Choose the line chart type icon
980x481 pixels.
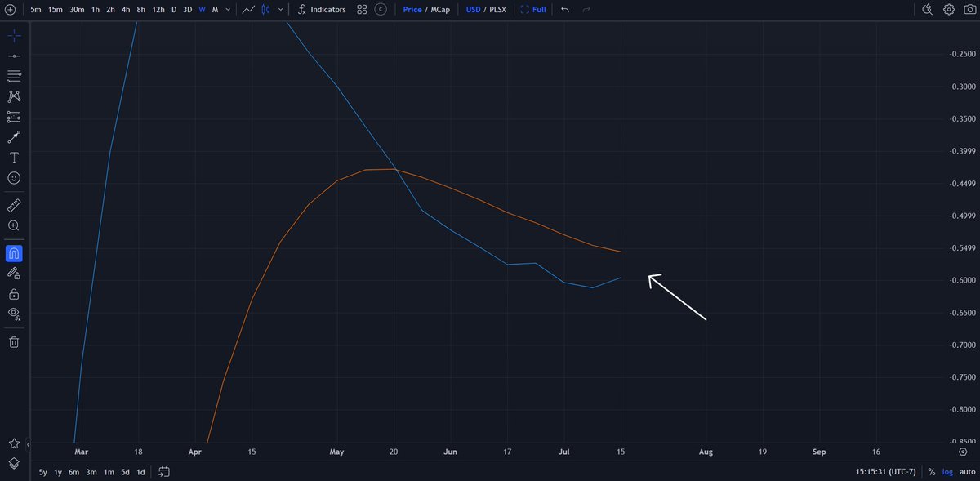coord(247,10)
